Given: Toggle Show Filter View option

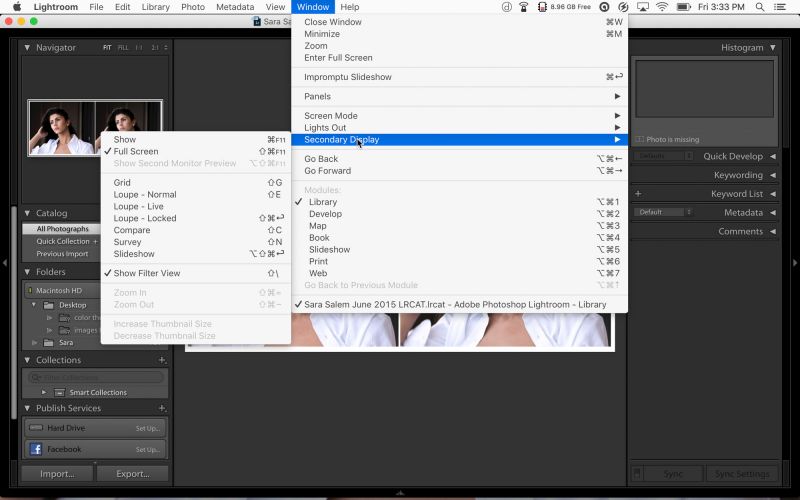Looking at the screenshot, I should click(x=196, y=273).
